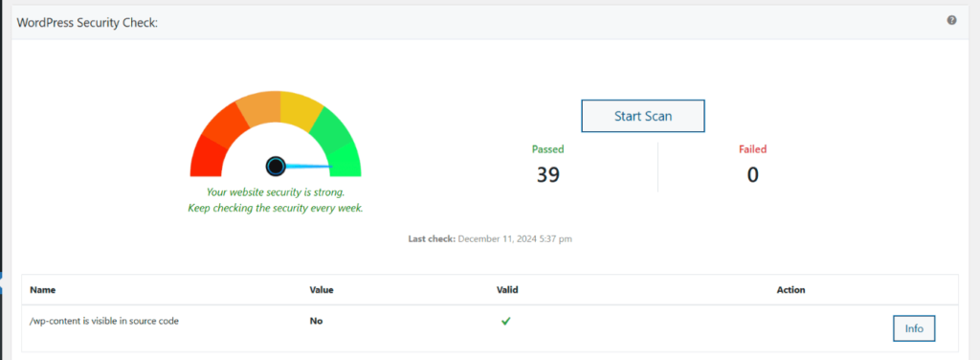Click the help question mark icon
The height and width of the screenshot is (360, 980).
[951, 20]
